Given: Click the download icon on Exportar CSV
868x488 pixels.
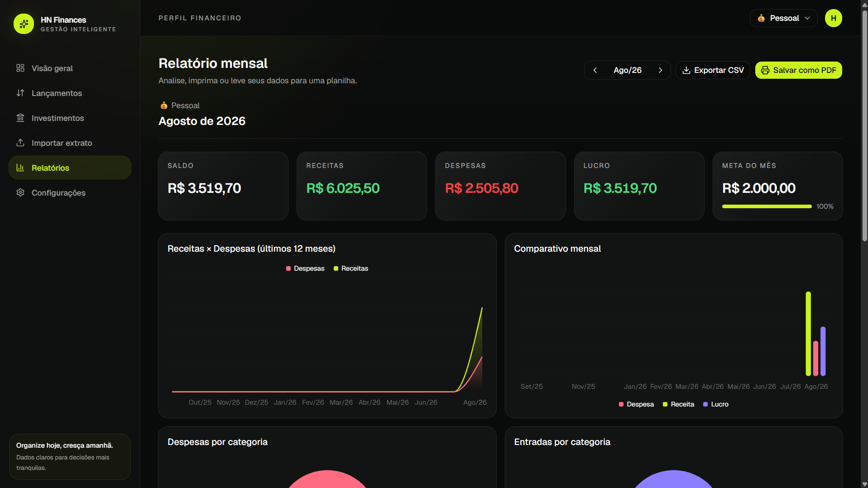Looking at the screenshot, I should (686, 70).
